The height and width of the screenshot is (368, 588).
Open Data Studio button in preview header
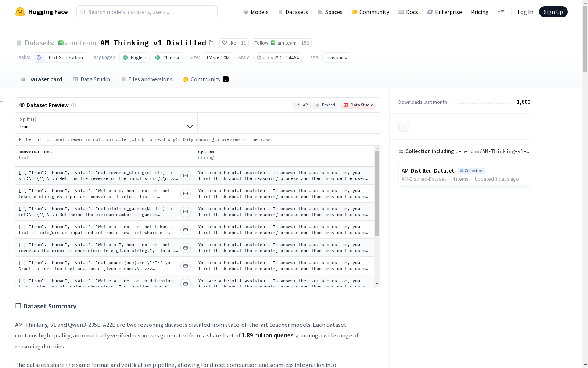(x=358, y=105)
